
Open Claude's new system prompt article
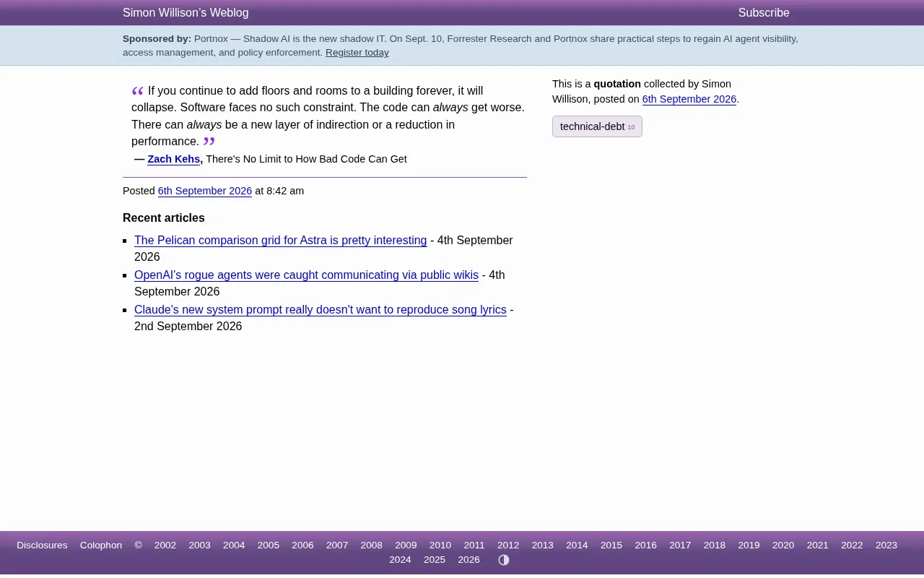[x=321, y=310]
